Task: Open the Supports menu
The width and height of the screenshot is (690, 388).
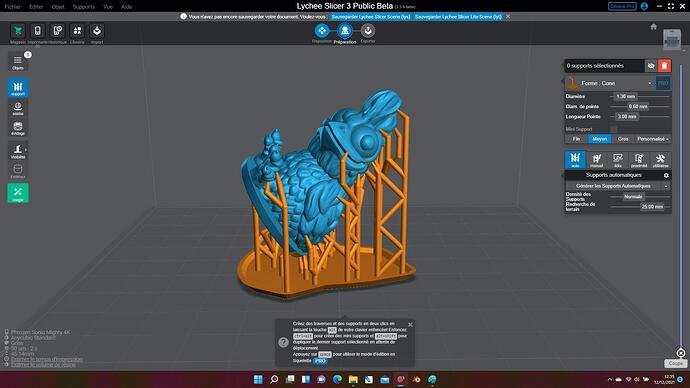Action: (84, 7)
